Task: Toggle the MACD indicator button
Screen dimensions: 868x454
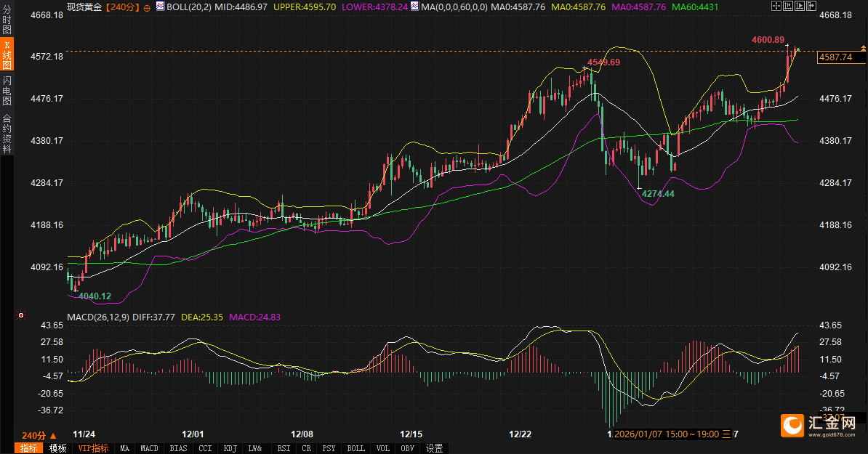Action: pos(149,448)
